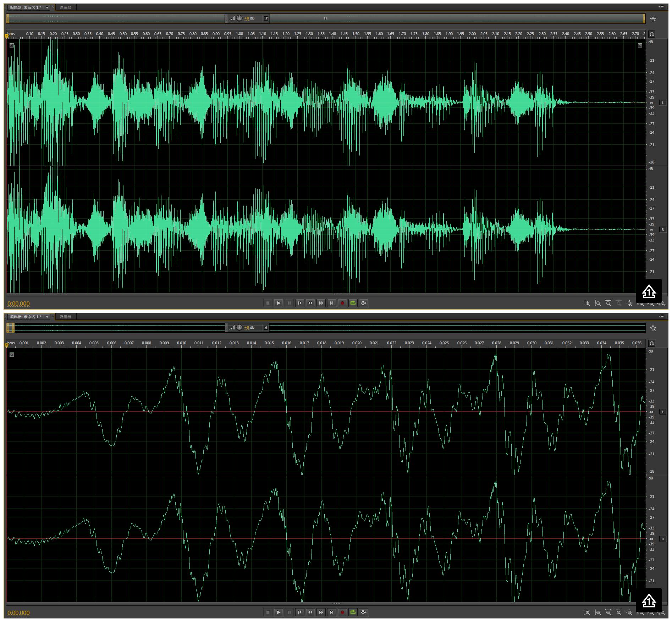The height and width of the screenshot is (622, 672).
Task: Select lower 编辑器: 未命名 1 tab
Action: click(x=25, y=317)
